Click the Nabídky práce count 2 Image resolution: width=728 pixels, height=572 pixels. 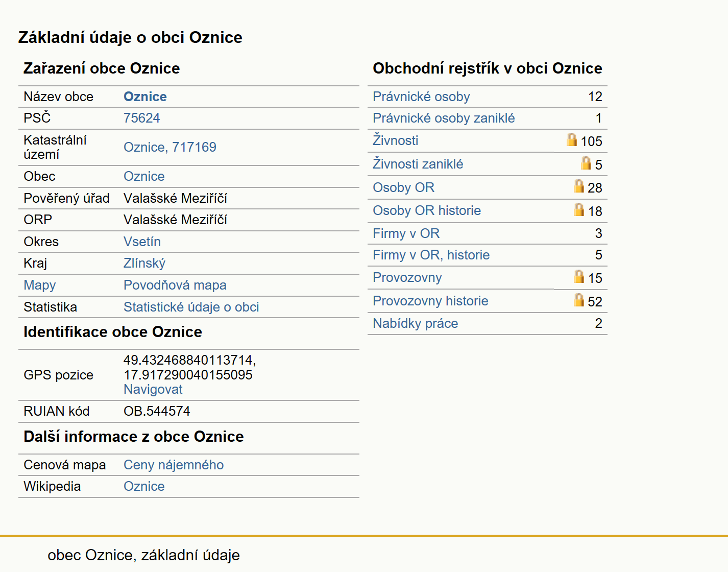click(599, 323)
